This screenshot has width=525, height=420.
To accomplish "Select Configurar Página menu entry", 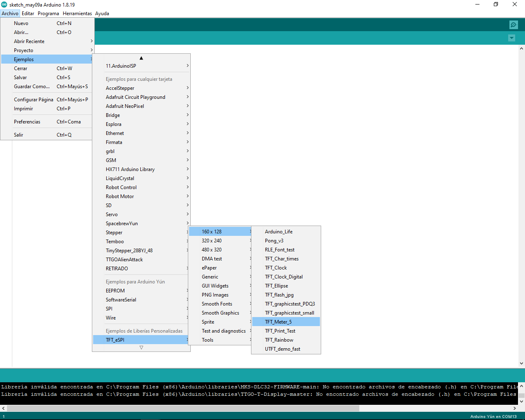I will pos(47,100).
